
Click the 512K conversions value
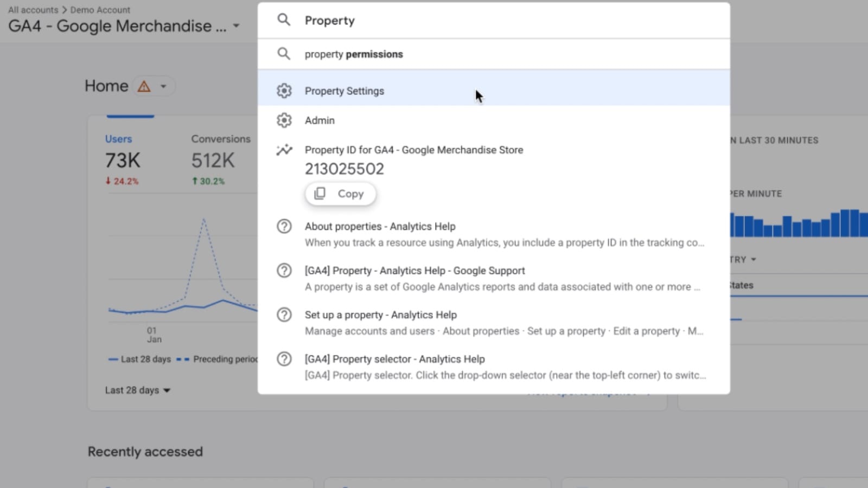(x=213, y=160)
